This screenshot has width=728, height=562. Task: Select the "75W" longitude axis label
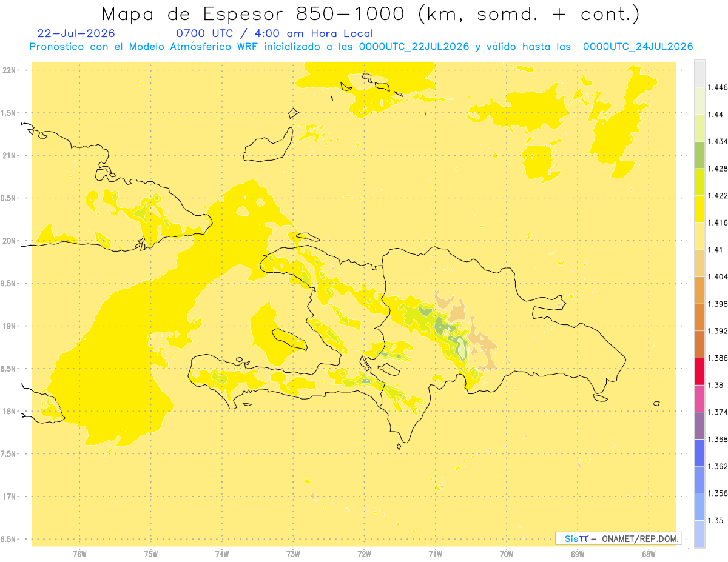(x=150, y=554)
